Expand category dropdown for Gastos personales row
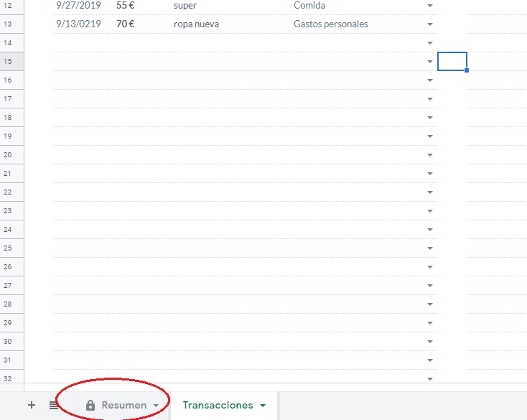 [429, 24]
